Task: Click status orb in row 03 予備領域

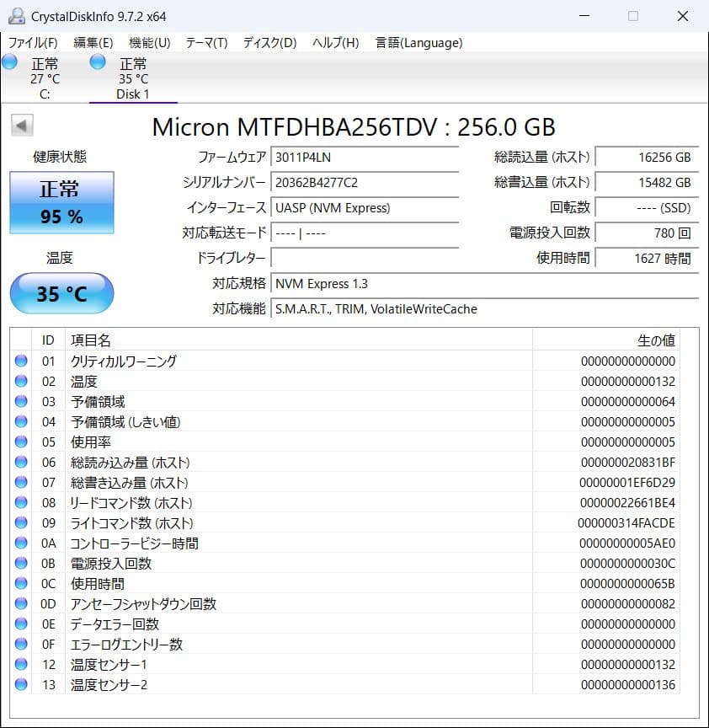Action: [x=21, y=401]
